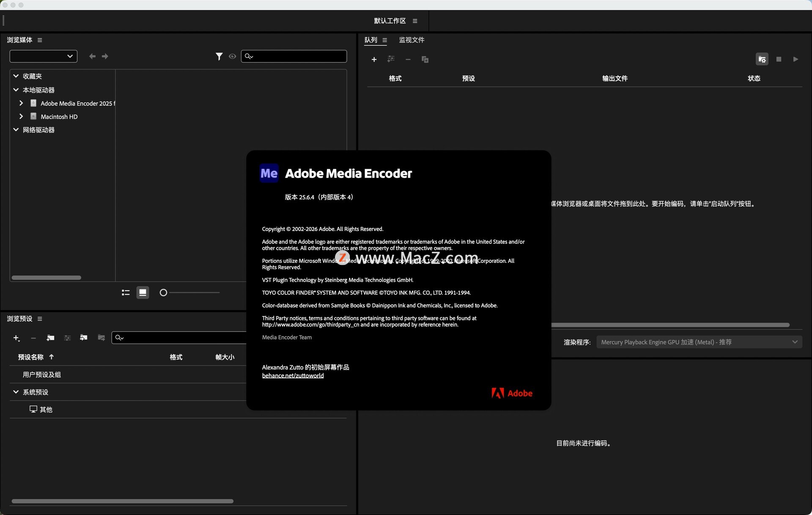Click the stop queue square icon
The width and height of the screenshot is (812, 515).
tap(779, 59)
